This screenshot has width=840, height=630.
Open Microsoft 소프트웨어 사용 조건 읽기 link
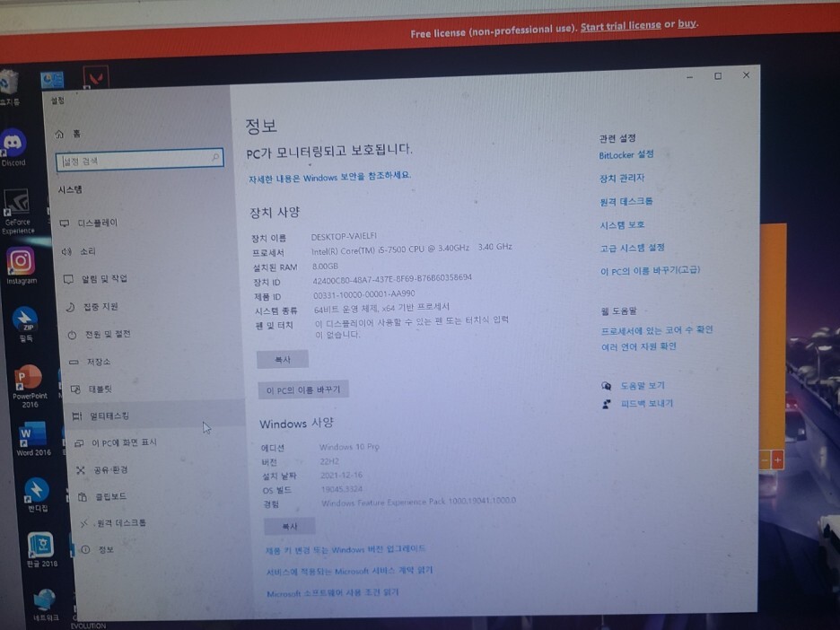coord(333,593)
